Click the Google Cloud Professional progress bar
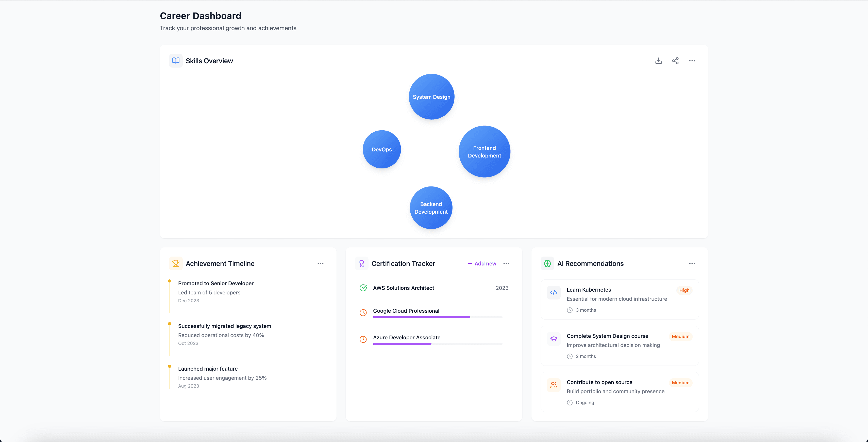The width and height of the screenshot is (868, 442). click(437, 317)
